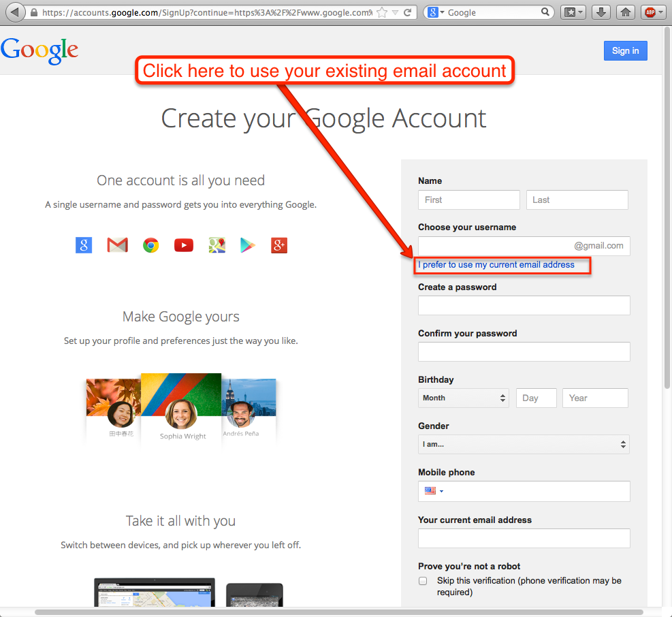Image resolution: width=672 pixels, height=617 pixels.
Task: Focus the Create a password field
Action: [524, 305]
